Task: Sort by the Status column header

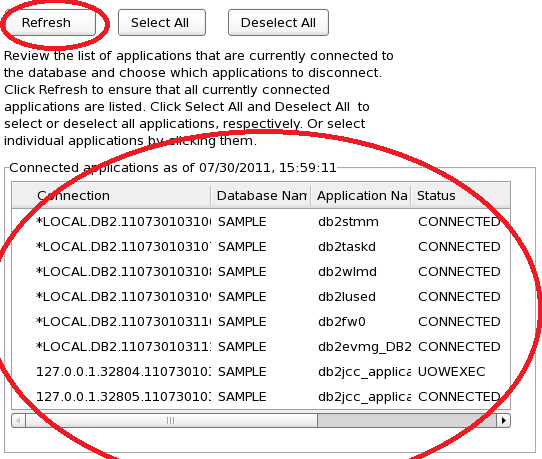Action: [460, 196]
